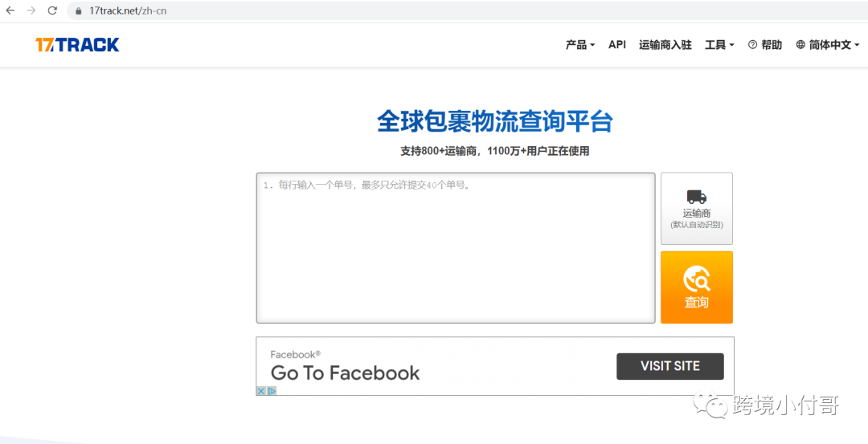
Task: Click the browser forward arrow
Action: click(x=31, y=10)
